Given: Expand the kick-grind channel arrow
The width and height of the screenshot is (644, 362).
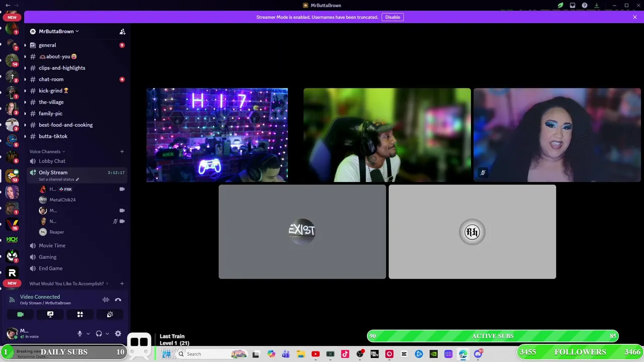Looking at the screenshot, I should tap(25, 91).
